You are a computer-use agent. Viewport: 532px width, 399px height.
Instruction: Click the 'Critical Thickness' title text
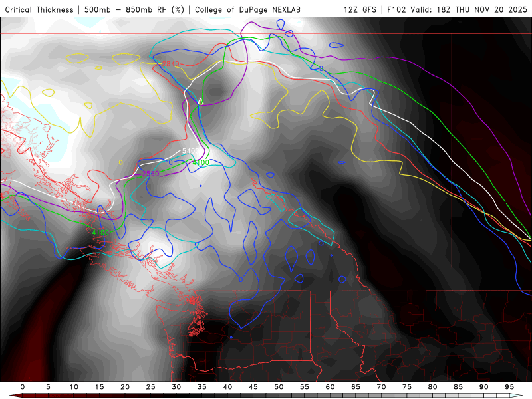pyautogui.click(x=39, y=9)
